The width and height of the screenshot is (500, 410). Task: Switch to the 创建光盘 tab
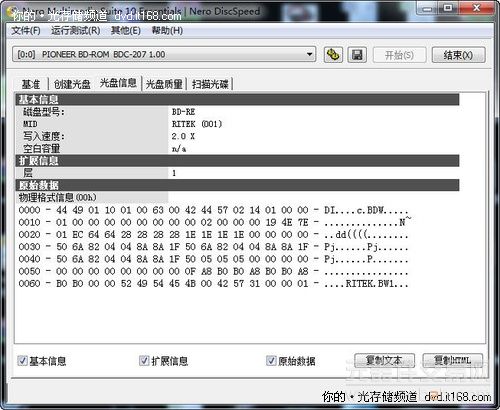coord(72,84)
